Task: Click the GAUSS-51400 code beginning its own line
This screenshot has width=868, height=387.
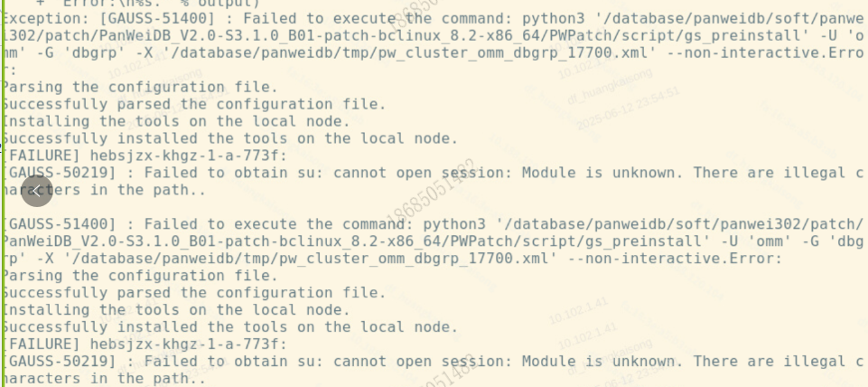Action: pyautogui.click(x=59, y=224)
